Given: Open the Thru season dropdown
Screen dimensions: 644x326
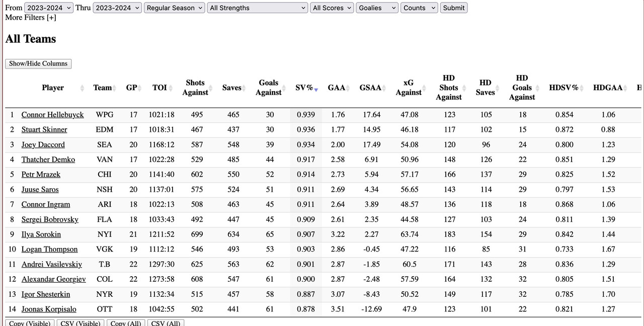Looking at the screenshot, I should 117,8.
